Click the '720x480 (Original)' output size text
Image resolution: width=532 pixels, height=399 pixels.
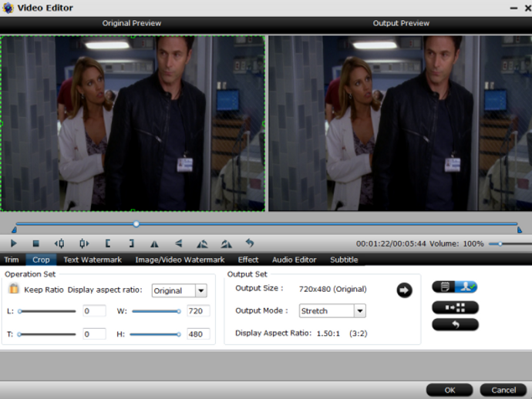[x=332, y=289]
